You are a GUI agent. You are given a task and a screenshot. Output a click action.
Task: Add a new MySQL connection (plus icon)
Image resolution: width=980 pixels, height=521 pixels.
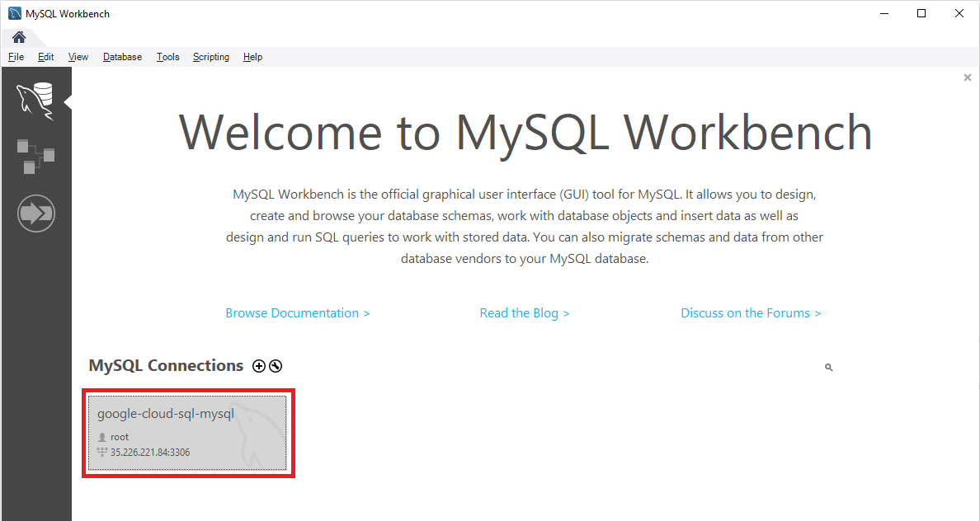tap(259, 366)
